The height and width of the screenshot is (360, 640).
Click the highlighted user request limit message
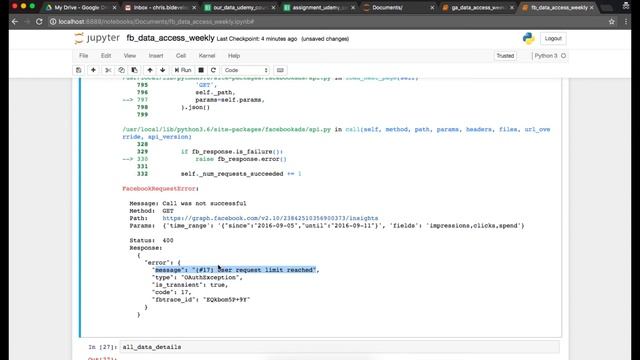235,270
